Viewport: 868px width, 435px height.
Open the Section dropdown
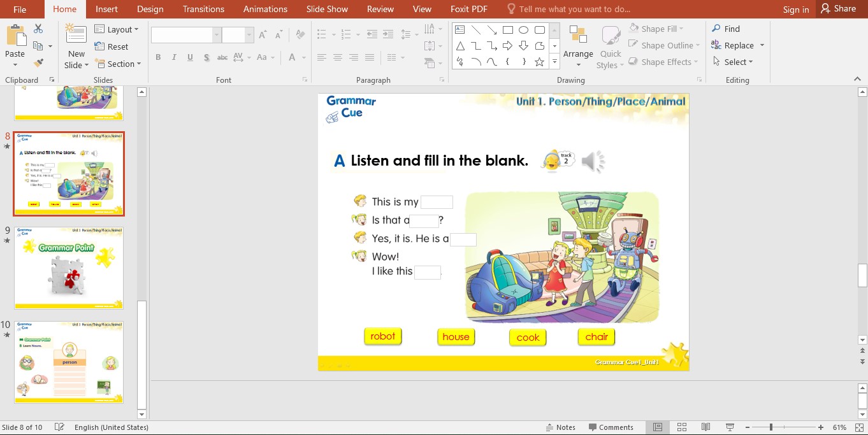tap(117, 64)
